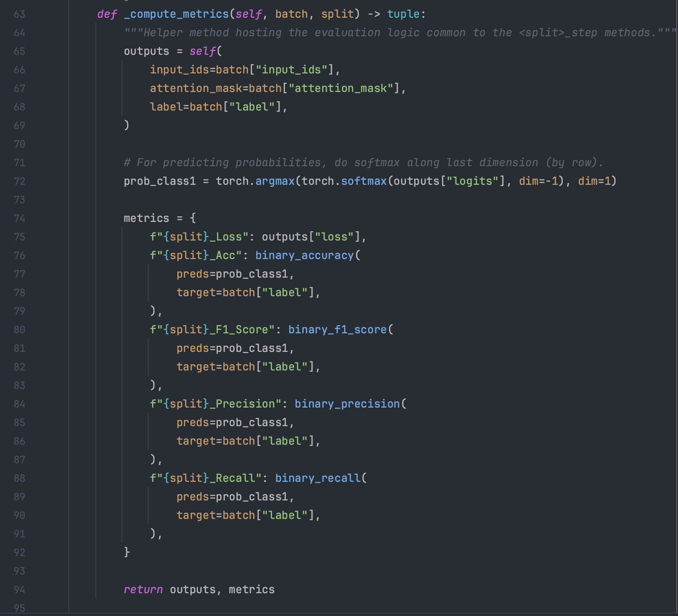Click the "logits" string literal
678x616 pixels.
pyautogui.click(x=473, y=181)
